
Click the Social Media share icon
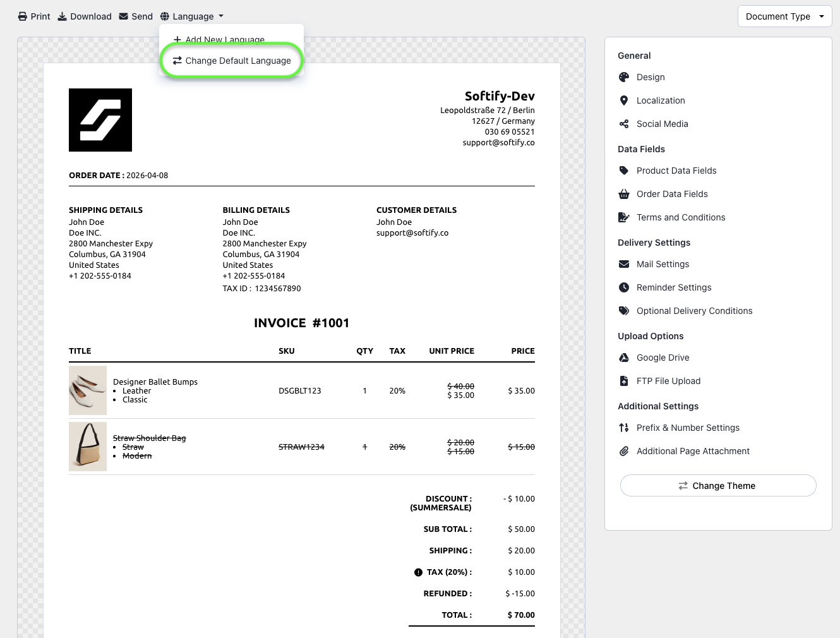tap(624, 124)
